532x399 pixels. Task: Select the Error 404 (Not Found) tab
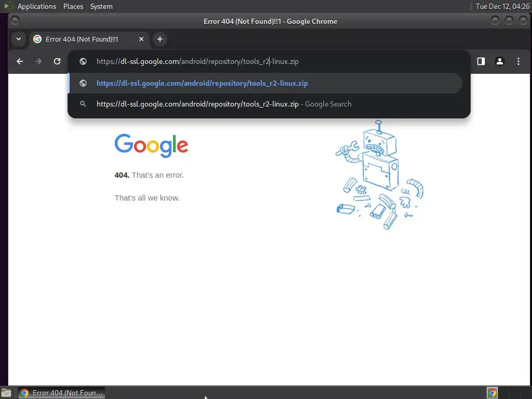pos(89,39)
